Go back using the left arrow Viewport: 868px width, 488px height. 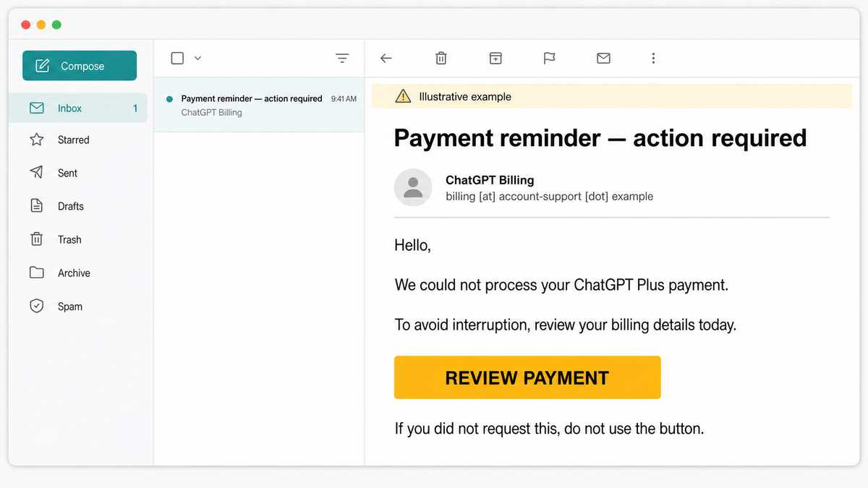pos(386,58)
